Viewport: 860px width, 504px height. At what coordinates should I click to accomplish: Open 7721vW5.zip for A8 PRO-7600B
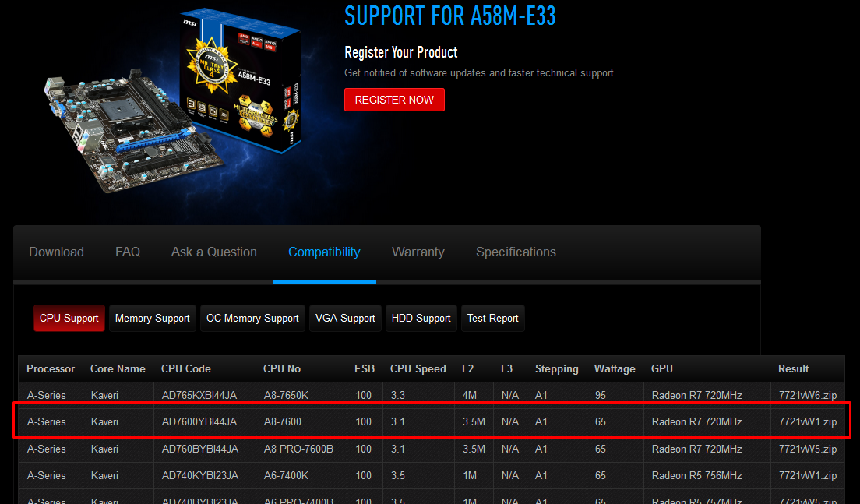(x=808, y=449)
